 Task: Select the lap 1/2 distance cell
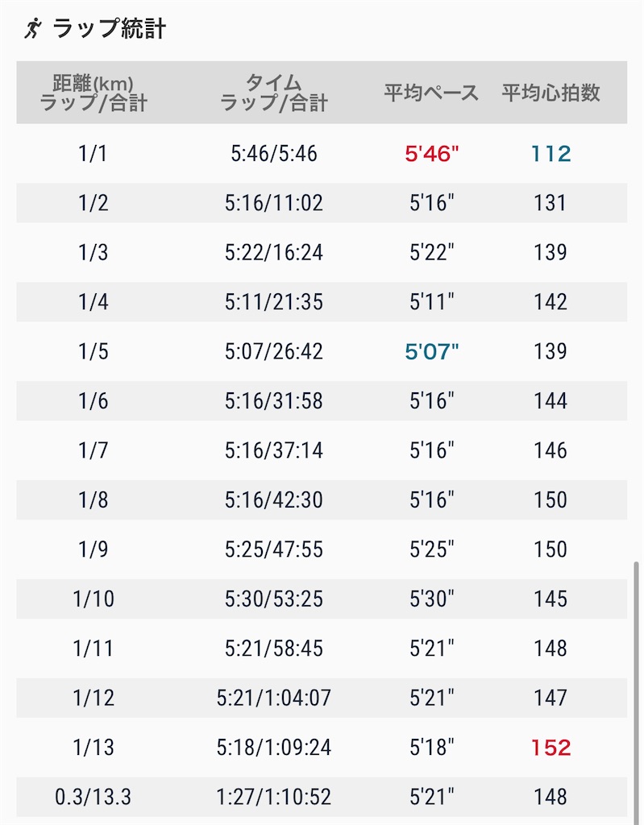coord(93,203)
